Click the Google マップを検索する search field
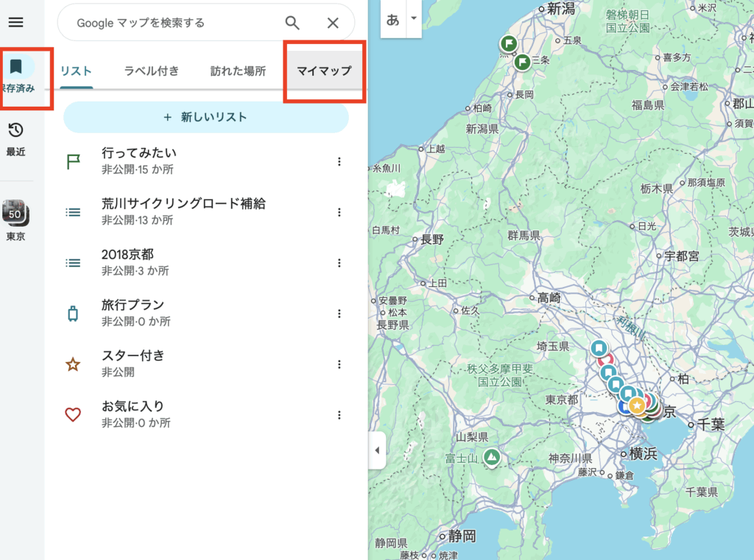The height and width of the screenshot is (560, 754). click(x=169, y=23)
